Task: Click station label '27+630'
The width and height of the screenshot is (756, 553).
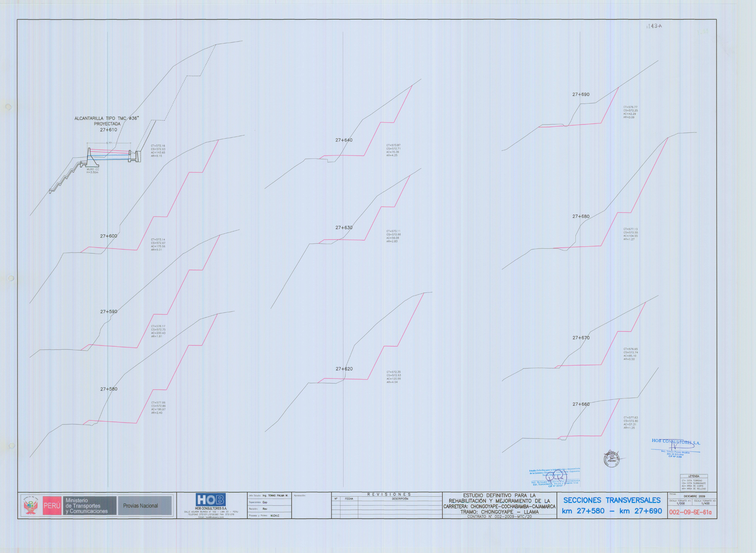Action: click(x=344, y=228)
